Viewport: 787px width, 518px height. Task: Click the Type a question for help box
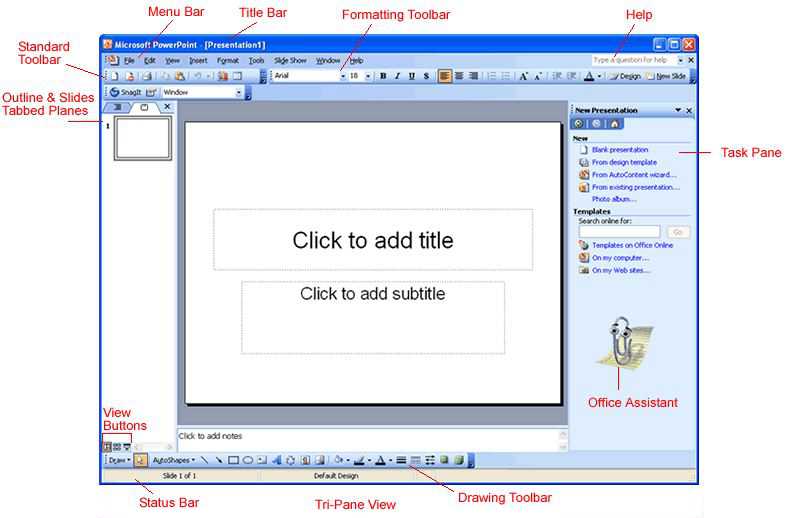pos(634,60)
